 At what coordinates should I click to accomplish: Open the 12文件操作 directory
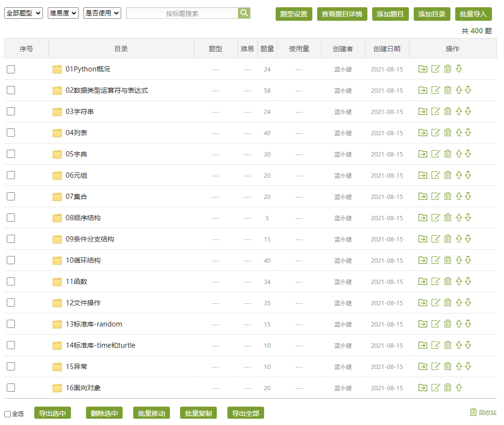point(83,303)
